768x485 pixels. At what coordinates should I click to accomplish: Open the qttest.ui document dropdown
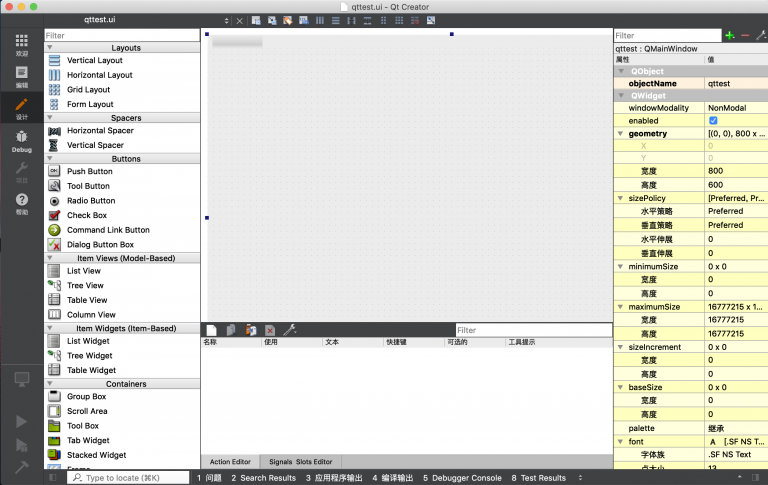tap(226, 20)
